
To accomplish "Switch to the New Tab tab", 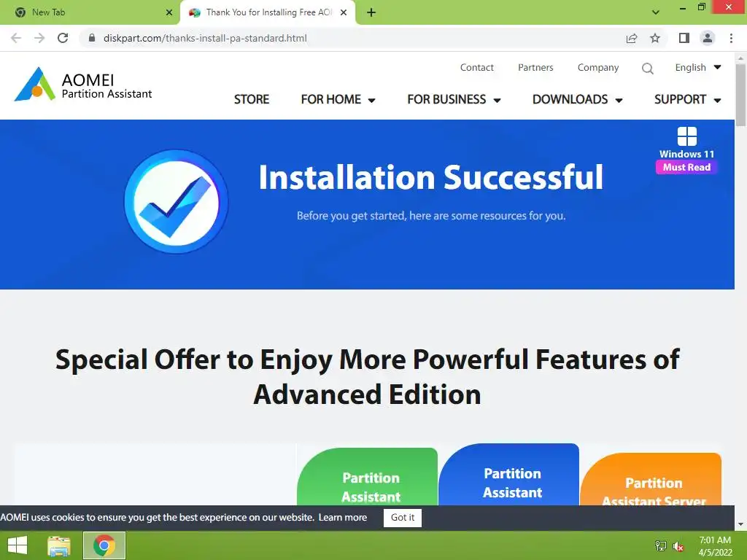I will pos(90,12).
